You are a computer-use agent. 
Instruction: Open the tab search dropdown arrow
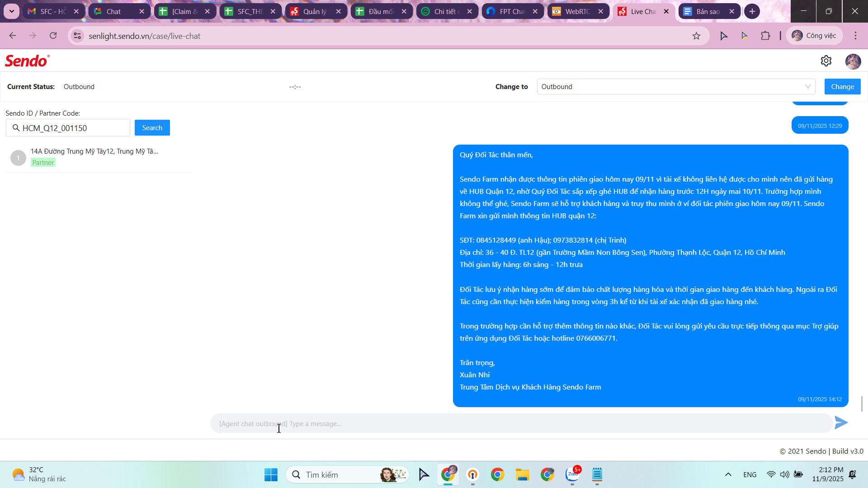(x=11, y=11)
